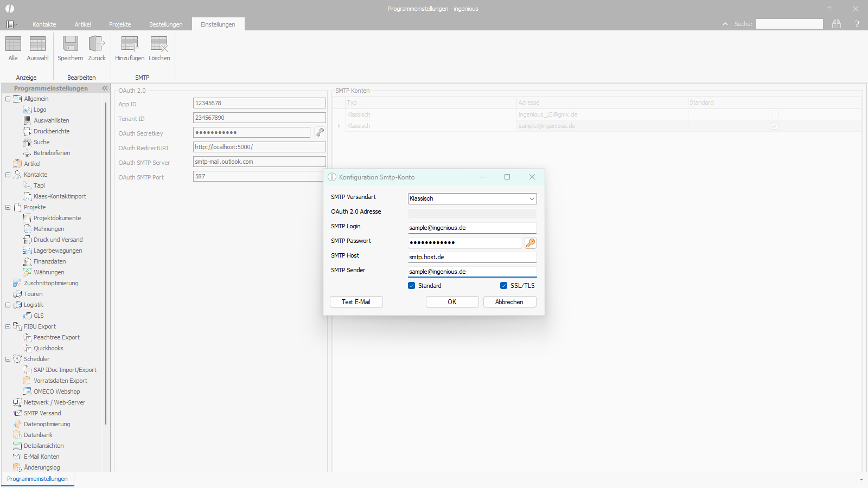
Task: Click the Auswahl view icon
Action: pyautogui.click(x=37, y=44)
